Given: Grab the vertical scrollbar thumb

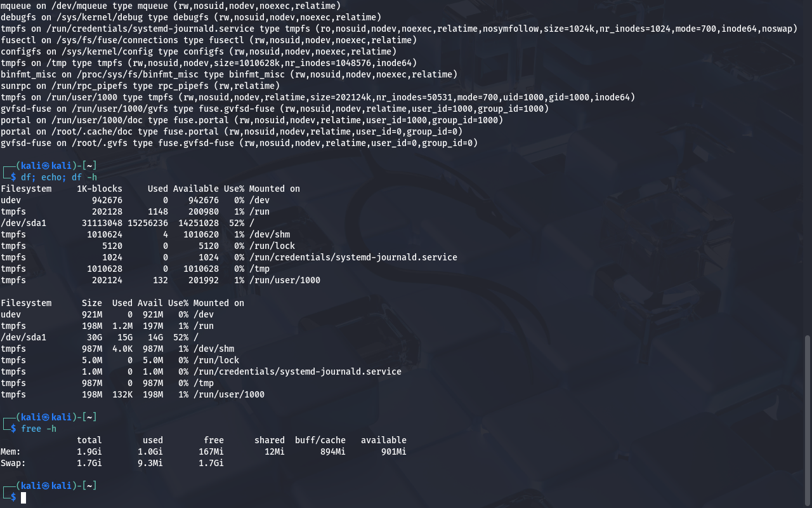Looking at the screenshot, I should (807, 419).
